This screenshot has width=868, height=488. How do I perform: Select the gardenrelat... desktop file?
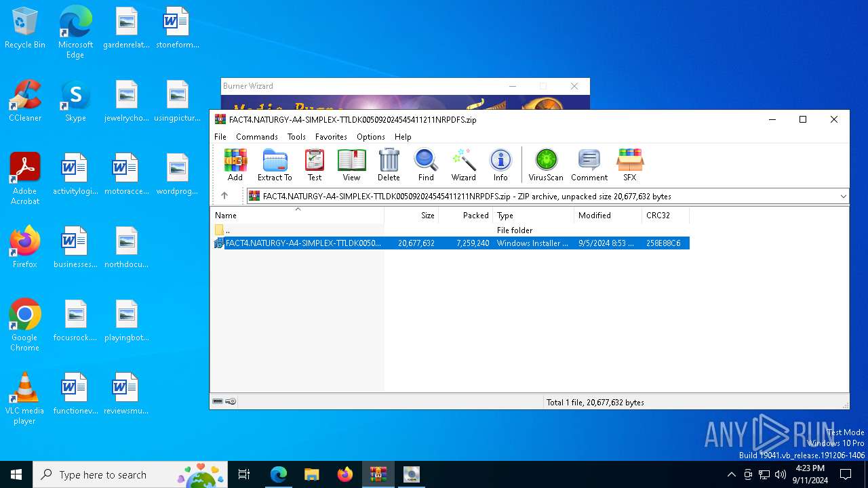(126, 28)
